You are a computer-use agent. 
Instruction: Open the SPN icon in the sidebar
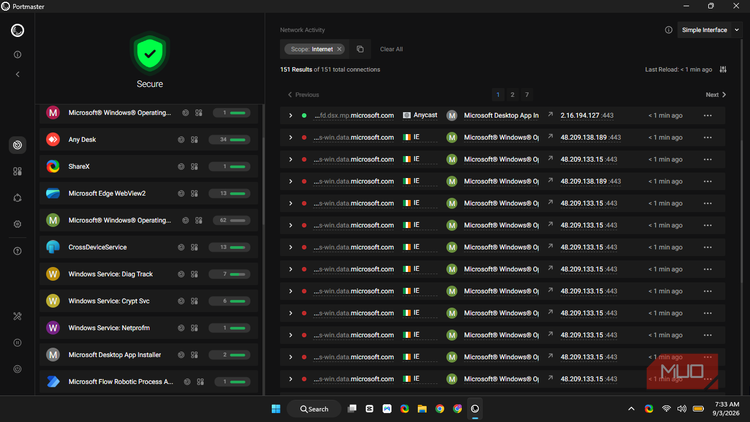[17, 198]
